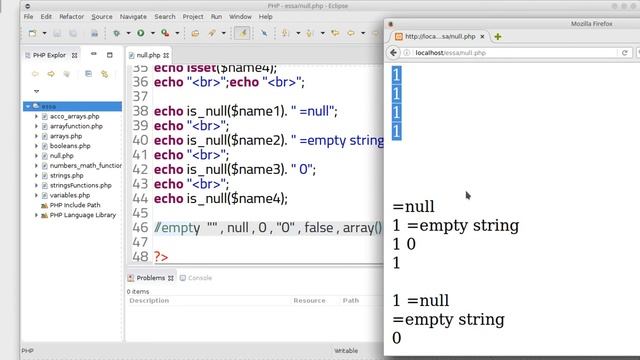Image resolution: width=640 pixels, height=360 pixels.
Task: Open the Run dropdown arrow
Action: click(x=153, y=33)
